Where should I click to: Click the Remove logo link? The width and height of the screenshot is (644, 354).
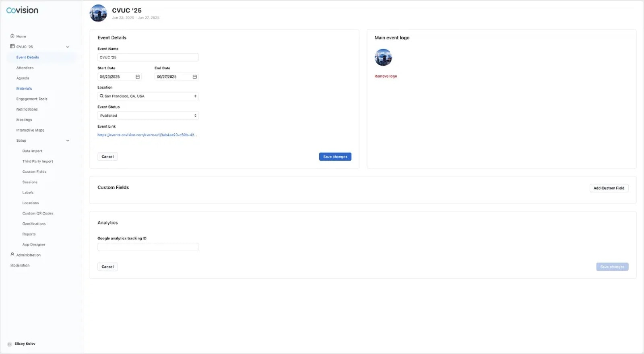[386, 77]
